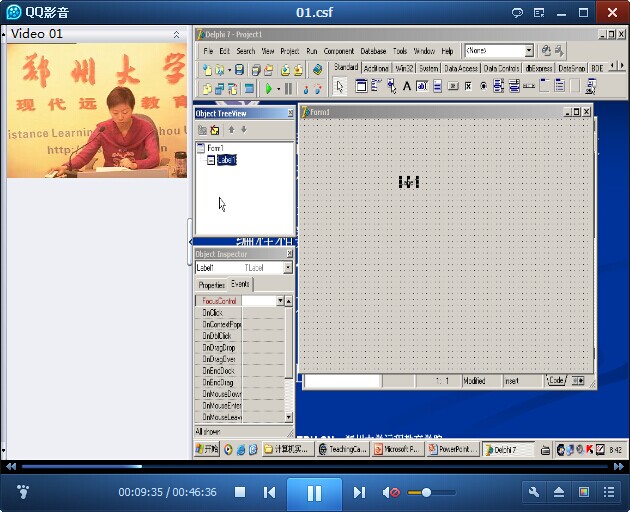
Task: Click the Delphi Pause toolbar icon
Action: 288,88
